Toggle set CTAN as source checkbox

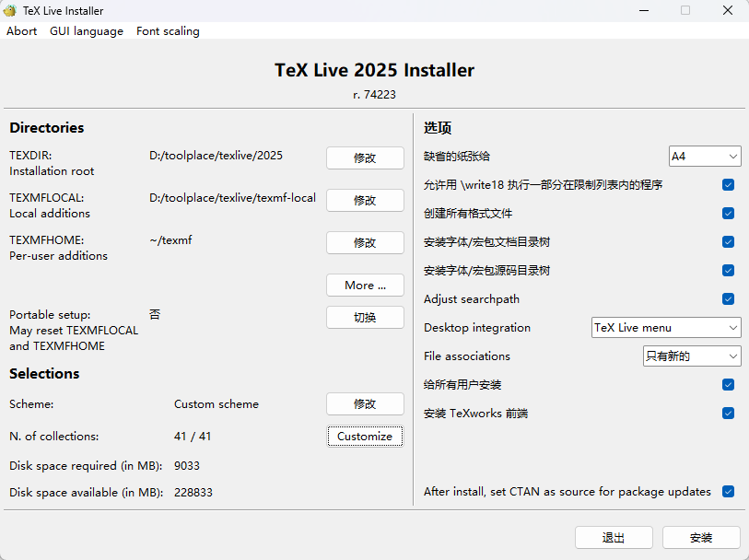728,491
